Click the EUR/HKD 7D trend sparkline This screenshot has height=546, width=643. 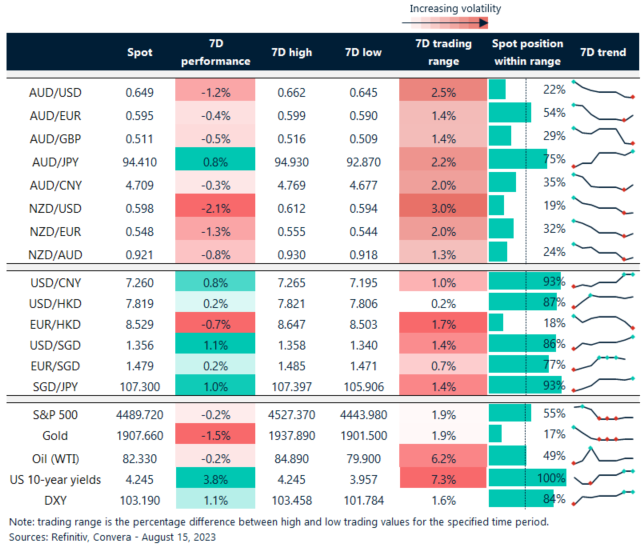[603, 321]
